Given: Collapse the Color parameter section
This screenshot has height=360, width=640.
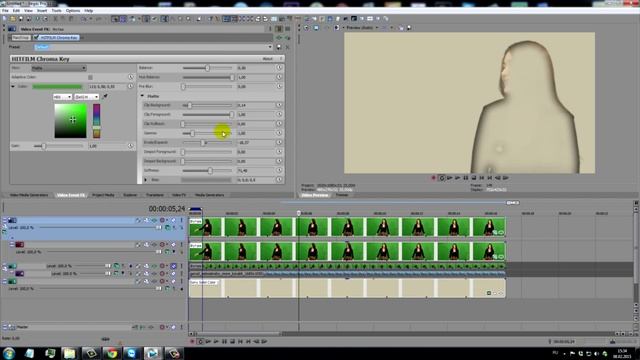Looking at the screenshot, I should pyautogui.click(x=13, y=87).
